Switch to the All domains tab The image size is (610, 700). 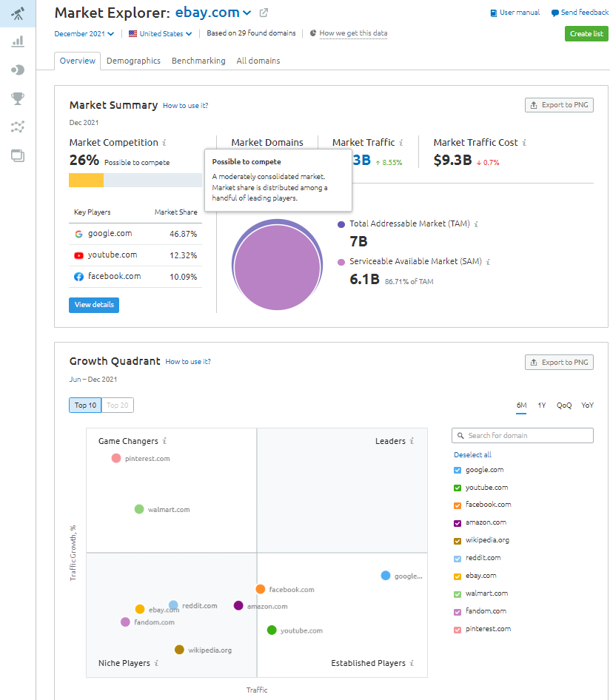[x=258, y=61]
